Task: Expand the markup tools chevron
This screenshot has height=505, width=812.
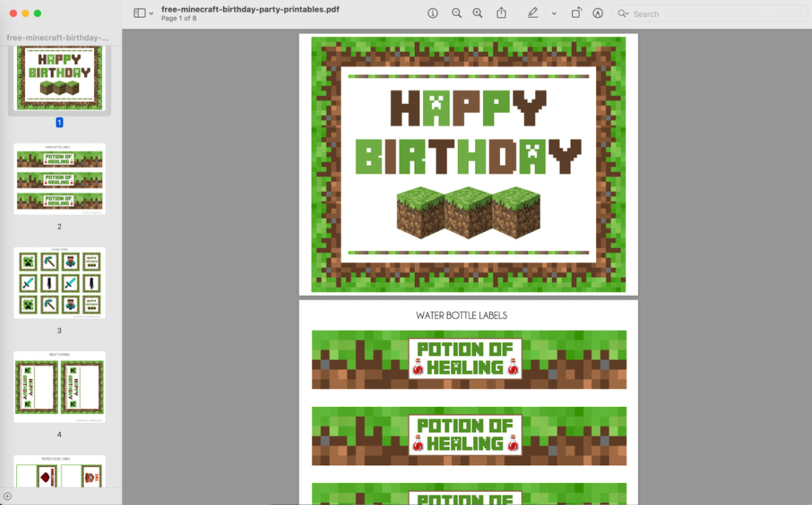Action: point(553,13)
